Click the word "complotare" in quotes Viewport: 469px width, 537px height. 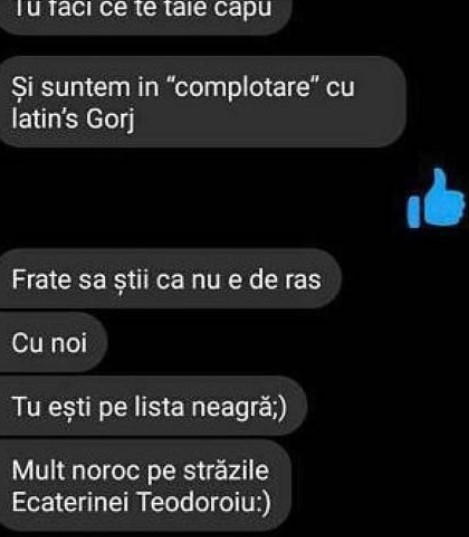tap(243, 88)
